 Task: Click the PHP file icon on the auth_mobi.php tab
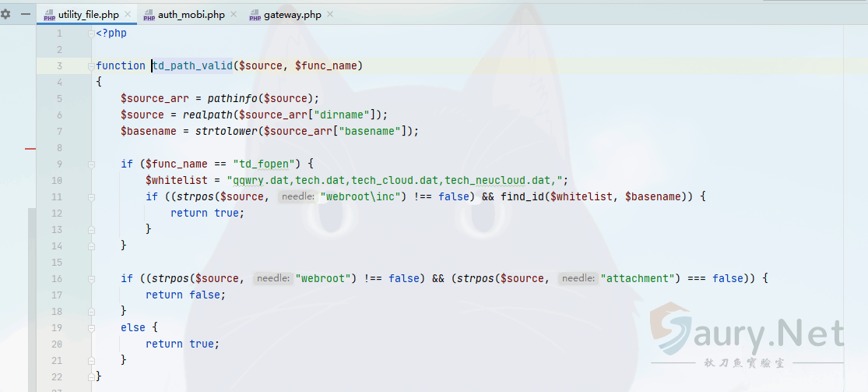click(x=149, y=15)
